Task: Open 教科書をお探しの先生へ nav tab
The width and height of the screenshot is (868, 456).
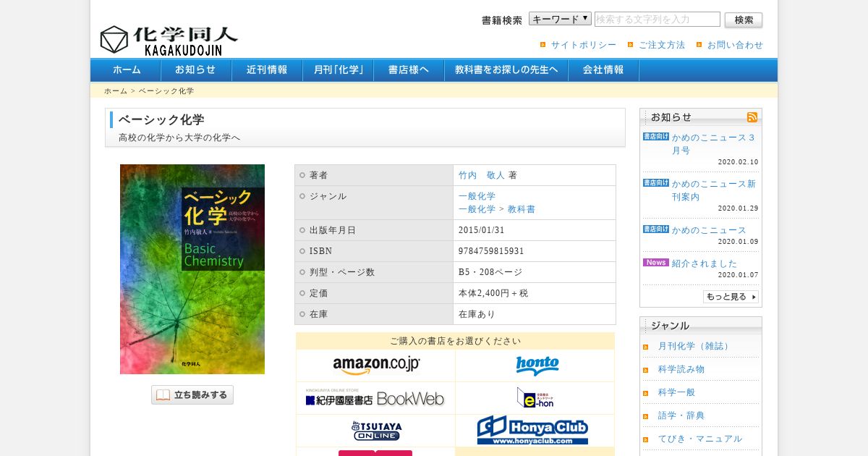Action: coord(506,70)
